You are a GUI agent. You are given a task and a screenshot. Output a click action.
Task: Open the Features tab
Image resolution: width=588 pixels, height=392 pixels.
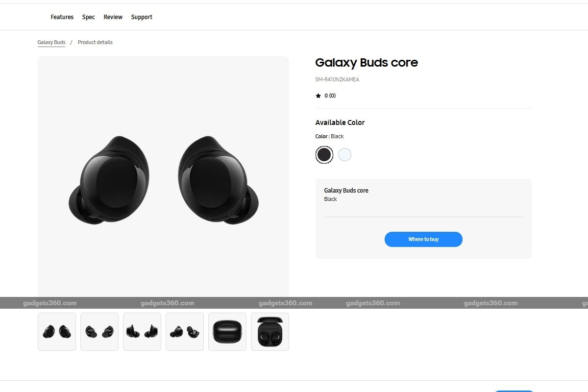[62, 17]
